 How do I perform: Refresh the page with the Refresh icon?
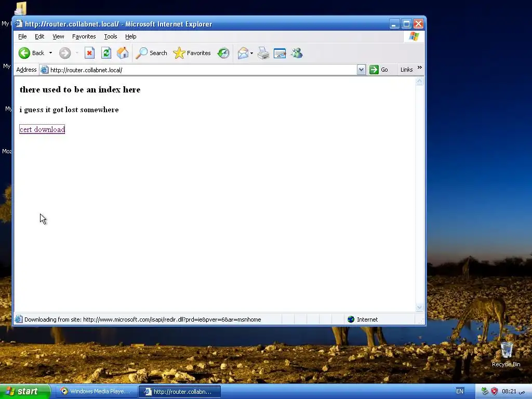pos(106,53)
